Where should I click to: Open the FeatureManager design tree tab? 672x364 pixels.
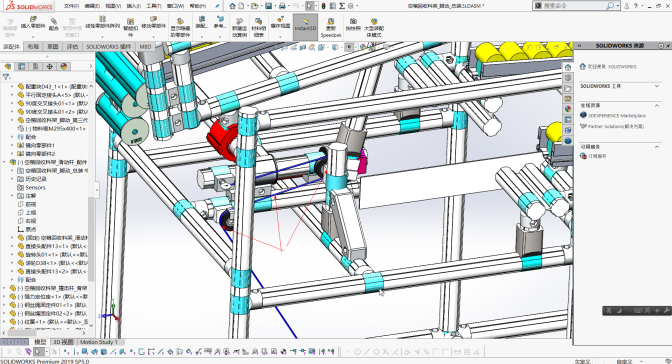click(8, 66)
